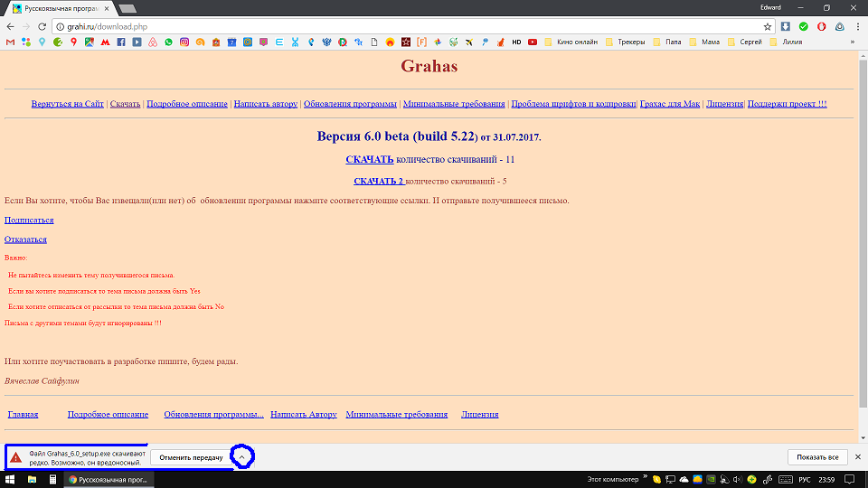Screen dimensions: 868x488
Task: Click the Подписаться link
Action: (x=29, y=220)
